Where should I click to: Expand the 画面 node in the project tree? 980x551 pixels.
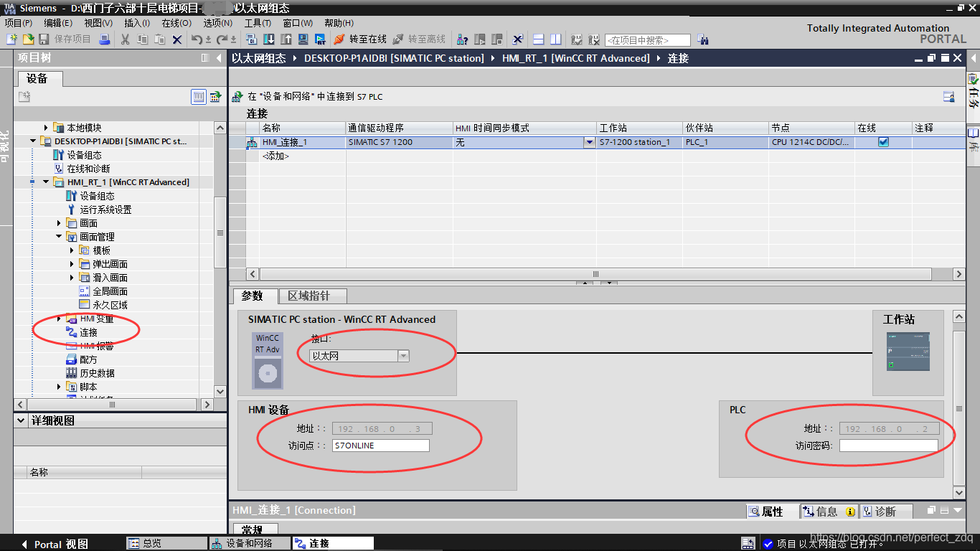click(59, 222)
